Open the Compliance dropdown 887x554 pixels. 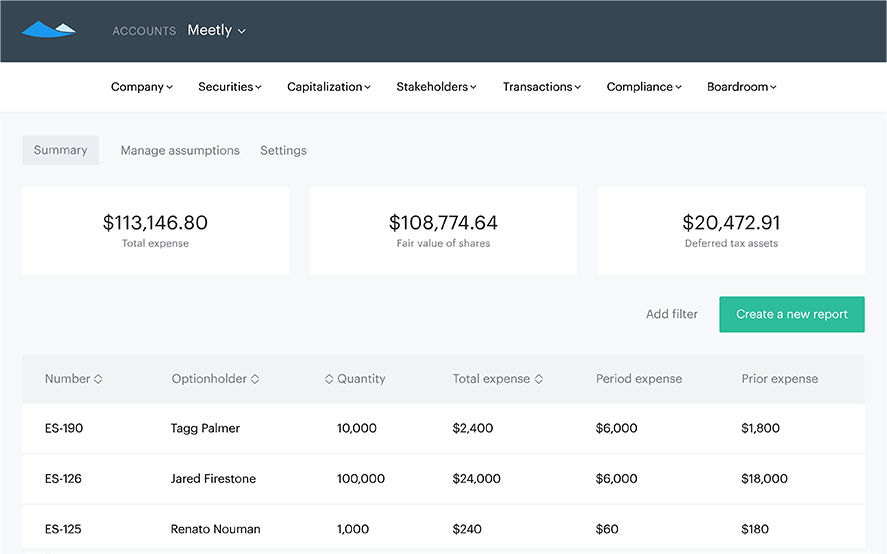(644, 87)
